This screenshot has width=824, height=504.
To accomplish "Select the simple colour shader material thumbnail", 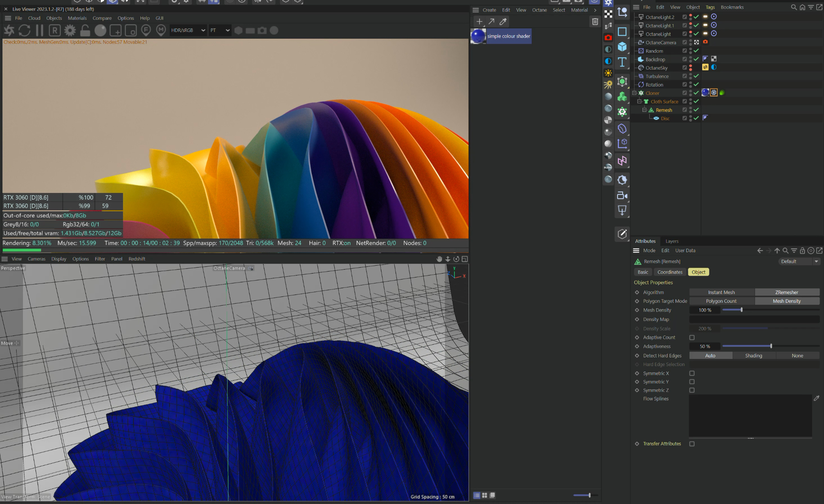I will coord(478,36).
